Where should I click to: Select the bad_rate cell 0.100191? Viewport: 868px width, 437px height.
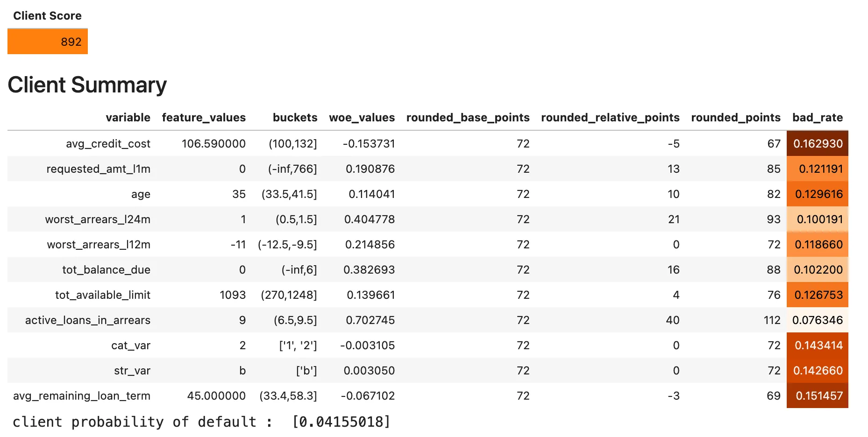(818, 219)
